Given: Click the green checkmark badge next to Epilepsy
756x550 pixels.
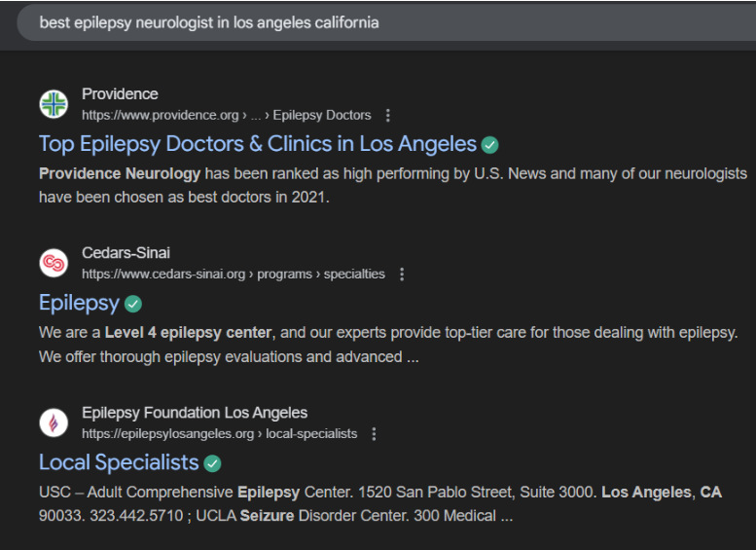Looking at the screenshot, I should (x=133, y=304).
